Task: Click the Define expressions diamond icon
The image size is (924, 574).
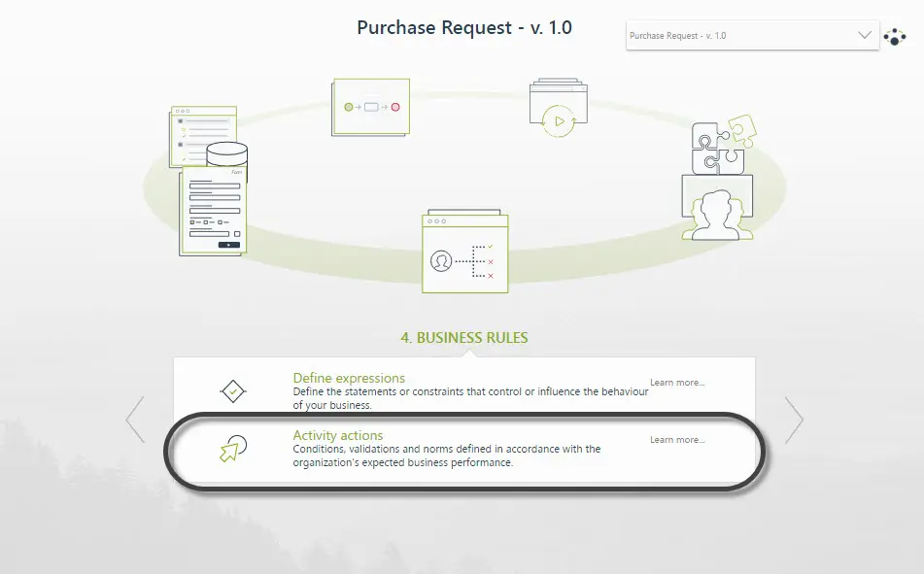Action: tap(233, 391)
